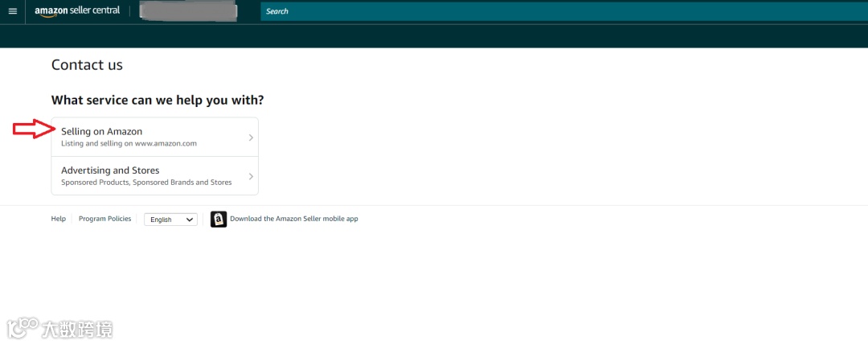Choose the Selling on Amazon service
This screenshot has width=868, height=345.
tap(154, 137)
